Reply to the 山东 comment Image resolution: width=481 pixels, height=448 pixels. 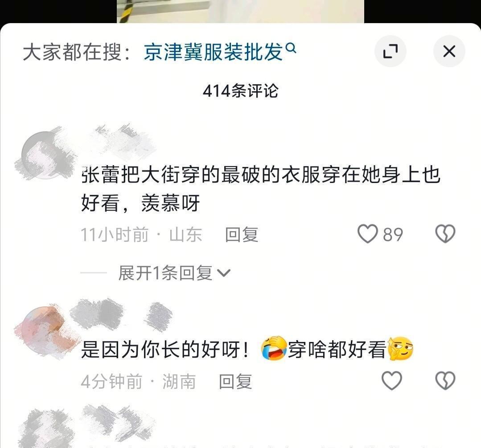242,234
